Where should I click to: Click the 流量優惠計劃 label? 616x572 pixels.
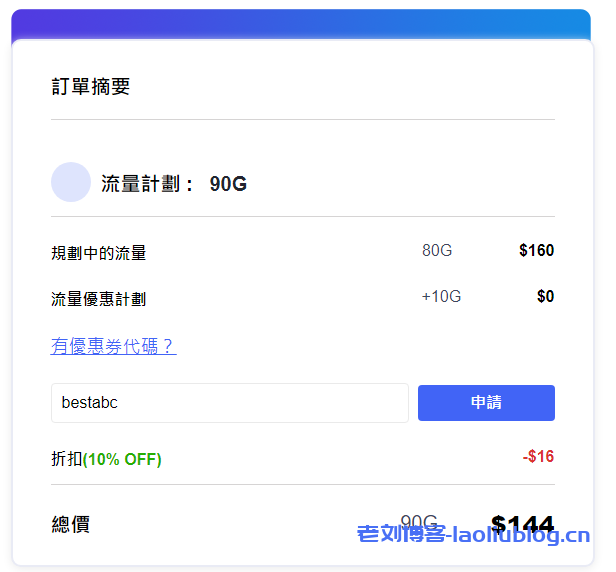[98, 298]
